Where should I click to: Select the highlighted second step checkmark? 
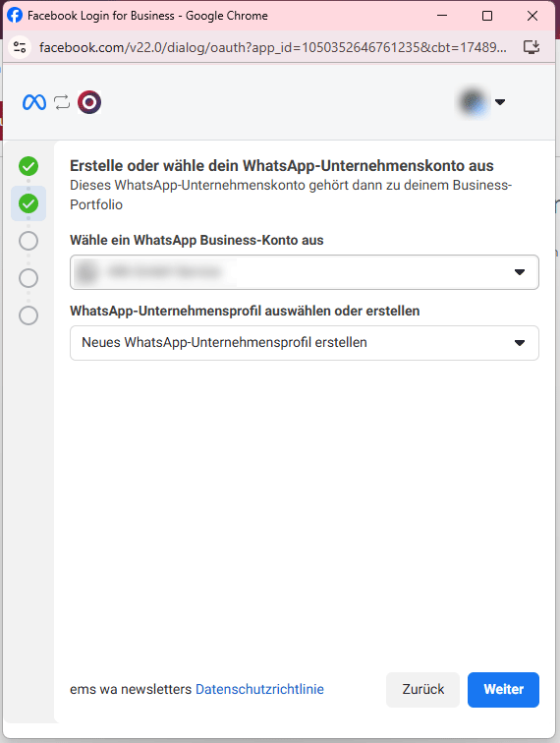click(x=28, y=203)
